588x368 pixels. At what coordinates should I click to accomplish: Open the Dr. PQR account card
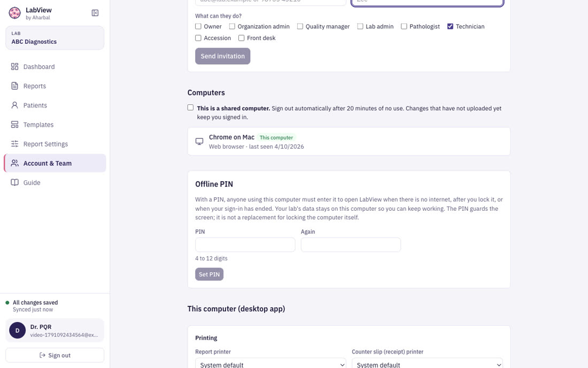point(55,331)
